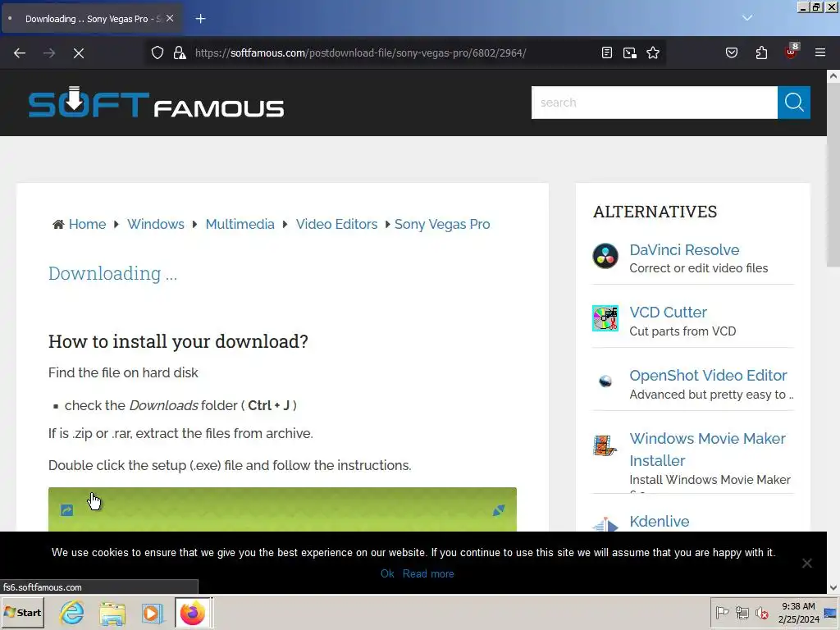Open the Home breadcrumb link
The image size is (840, 630).
point(87,224)
